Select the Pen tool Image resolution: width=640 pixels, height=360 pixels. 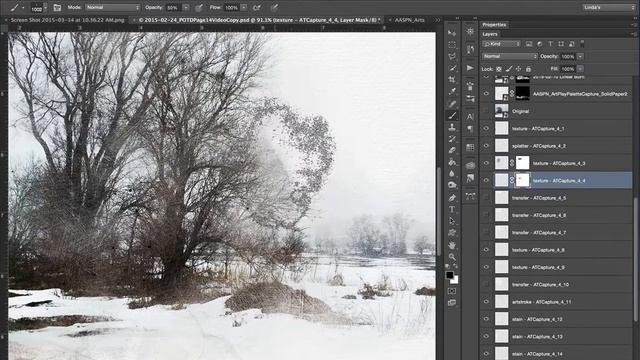coord(452,198)
